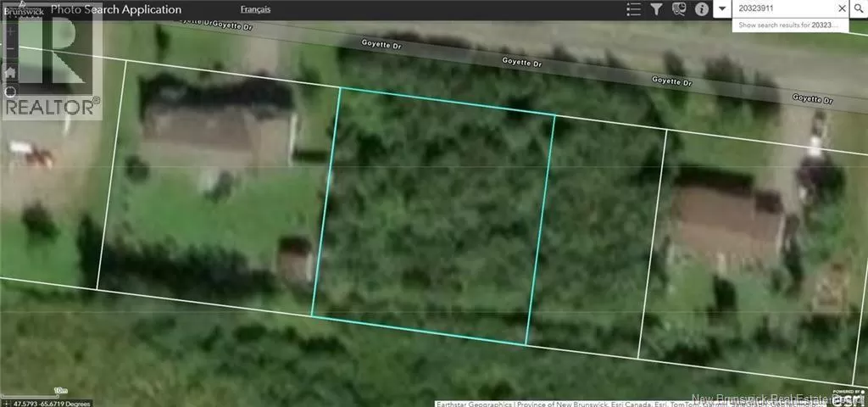Expand the search source dropdown arrow
868x407 pixels.
pos(722,8)
